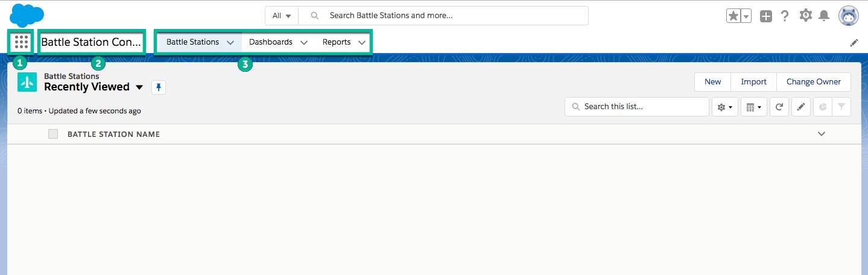868x275 pixels.
Task: Open the Help question mark icon
Action: point(784,16)
